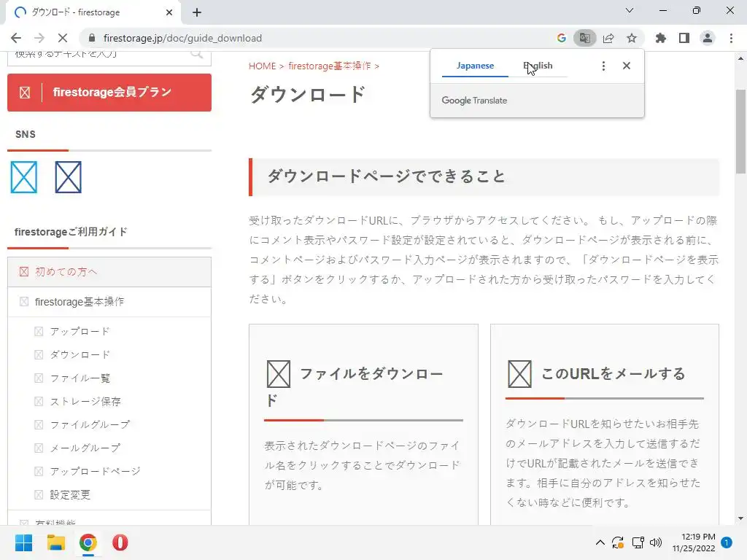
Task: Open the アップロード guide link
Action: coord(80,332)
